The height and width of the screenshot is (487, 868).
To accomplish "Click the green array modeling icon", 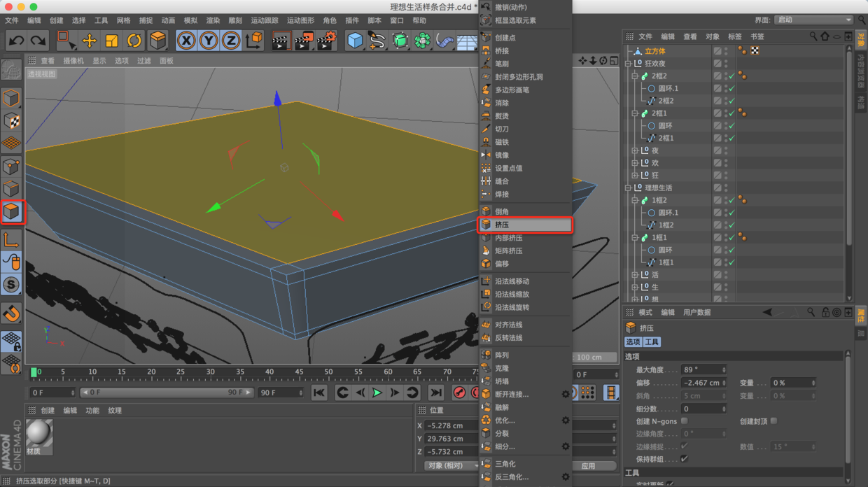I will [x=422, y=41].
